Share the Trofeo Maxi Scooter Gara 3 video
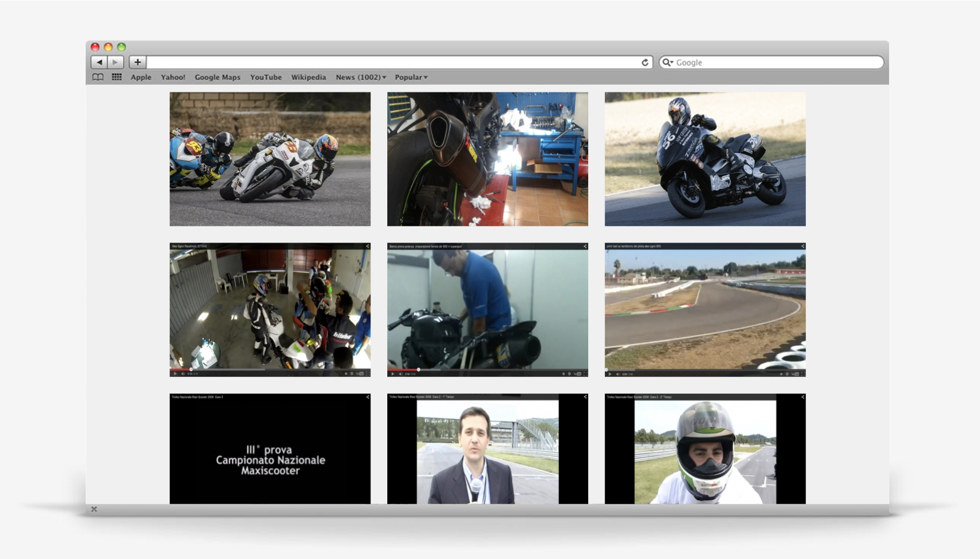The image size is (980, 559). pyautogui.click(x=368, y=397)
